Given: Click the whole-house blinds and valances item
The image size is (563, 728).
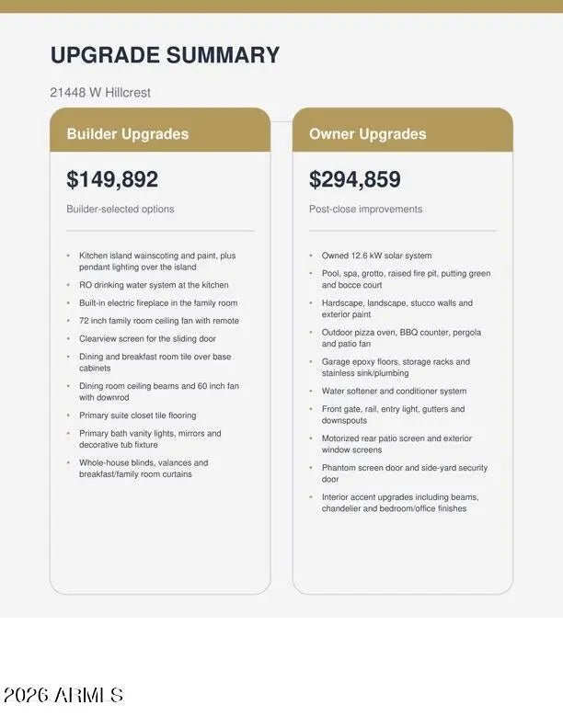Looking at the screenshot, I should click(144, 469).
